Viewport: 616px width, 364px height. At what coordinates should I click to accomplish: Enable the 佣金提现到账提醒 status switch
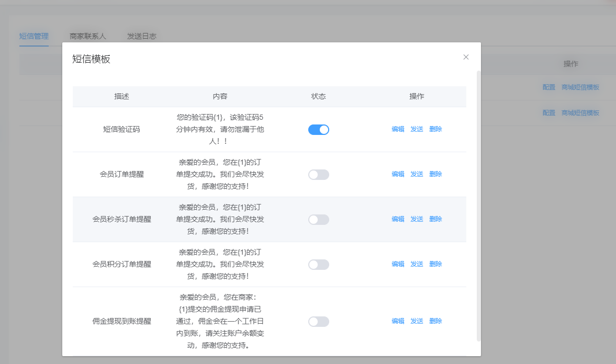click(319, 322)
